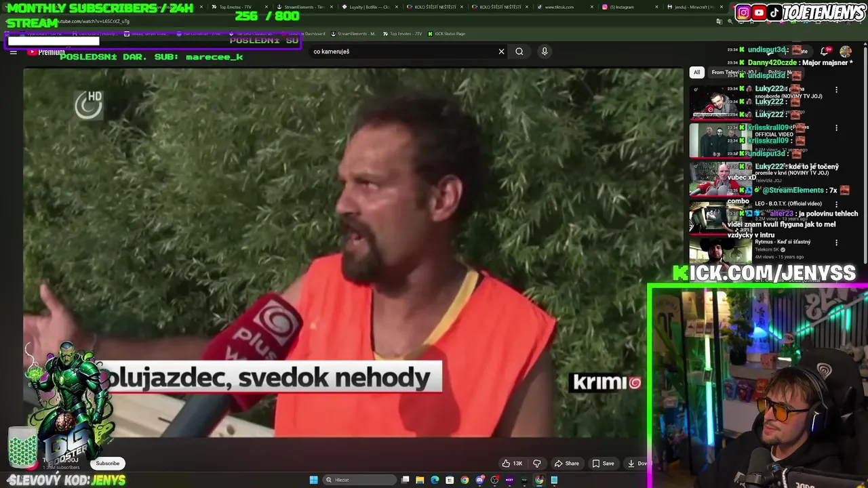
Task: Switch to the 'jenduj - Minecraft' tab
Action: pyautogui.click(x=694, y=7)
